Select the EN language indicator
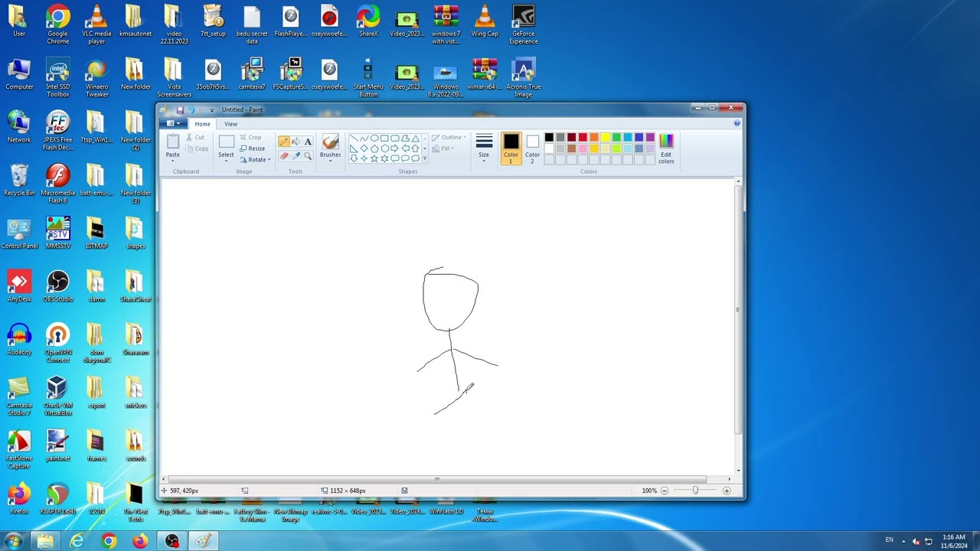The image size is (980, 551). point(889,540)
